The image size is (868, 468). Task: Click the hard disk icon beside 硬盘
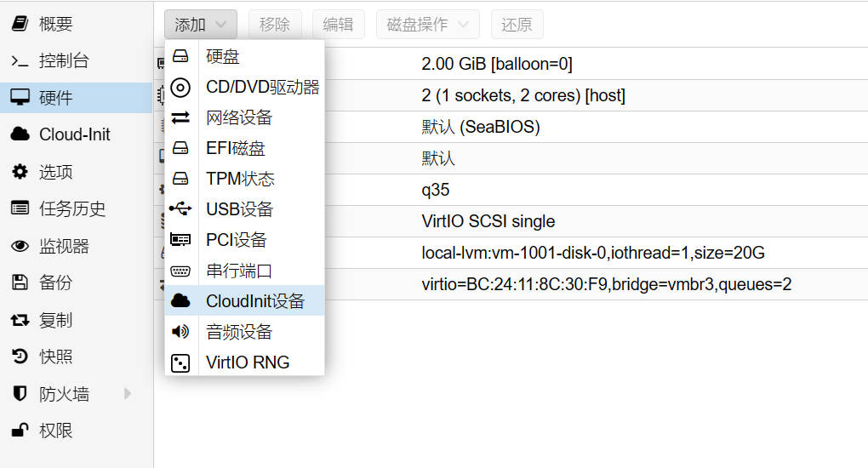tap(180, 56)
